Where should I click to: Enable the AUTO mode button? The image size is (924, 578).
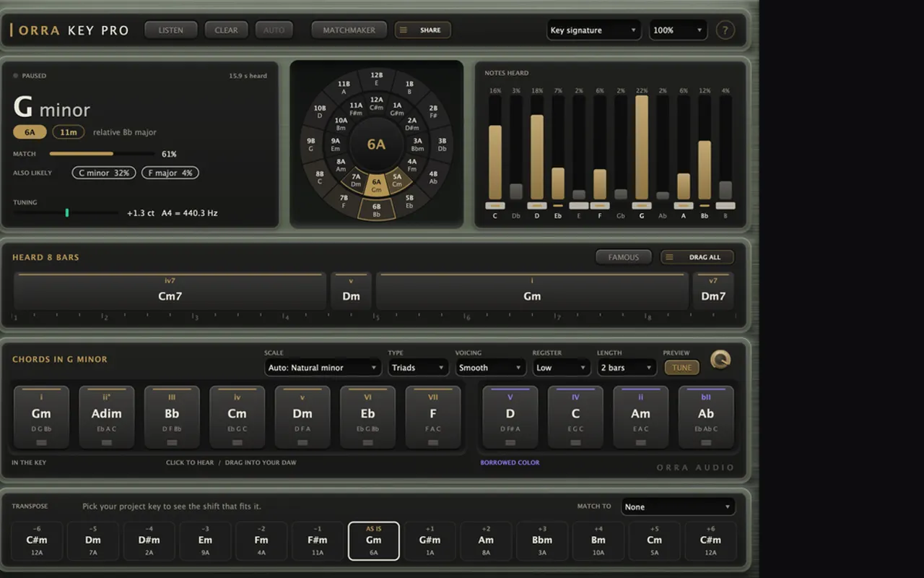pos(274,30)
